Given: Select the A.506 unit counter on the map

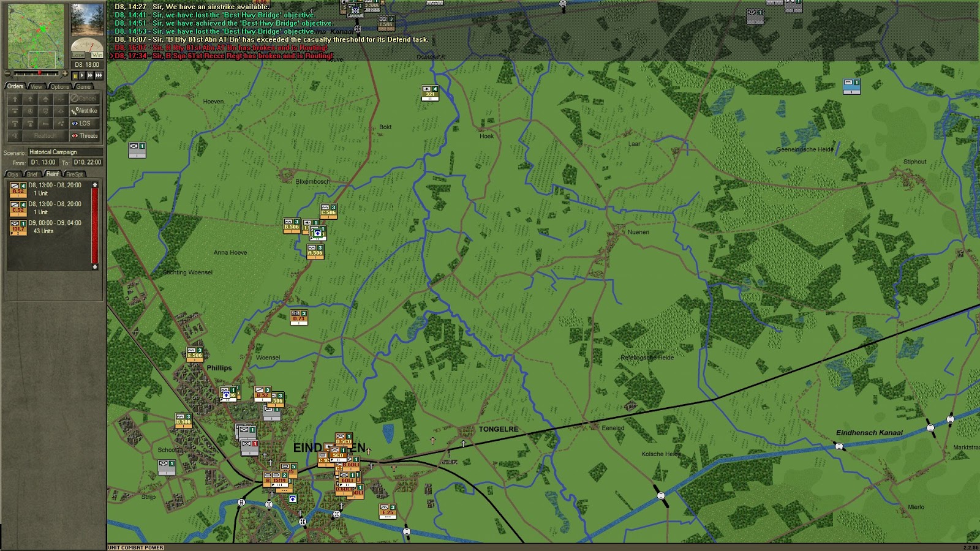Looking at the screenshot, I should click(315, 252).
